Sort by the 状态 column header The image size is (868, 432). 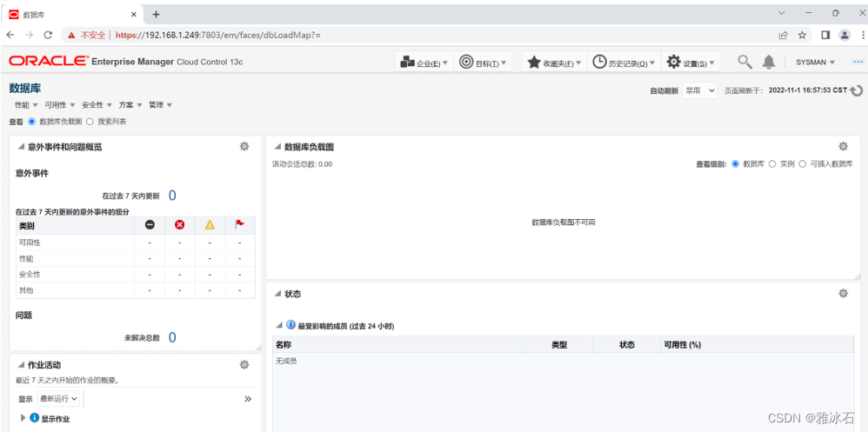(626, 344)
